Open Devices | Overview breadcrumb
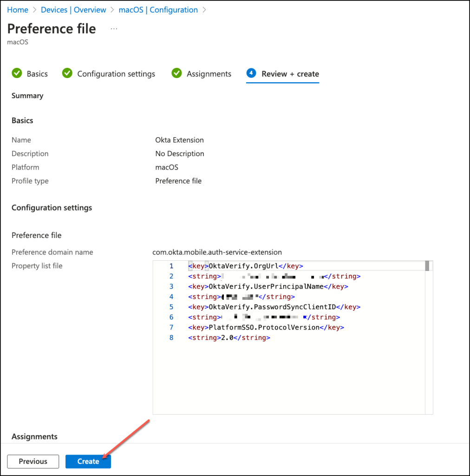The height and width of the screenshot is (476, 470). click(73, 10)
